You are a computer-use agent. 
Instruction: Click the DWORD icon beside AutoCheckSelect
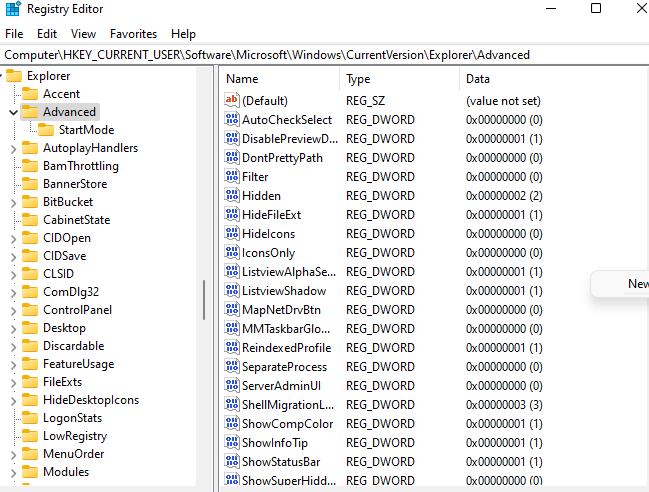[232, 119]
